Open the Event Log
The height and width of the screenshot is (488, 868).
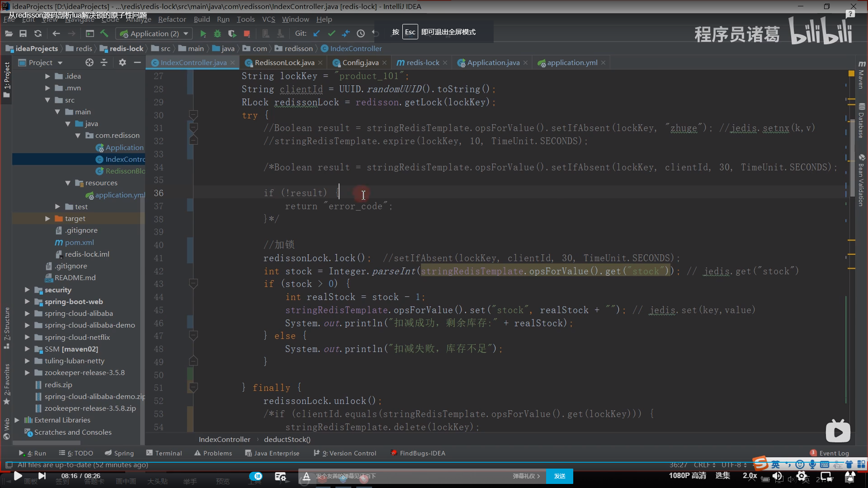[830, 453]
